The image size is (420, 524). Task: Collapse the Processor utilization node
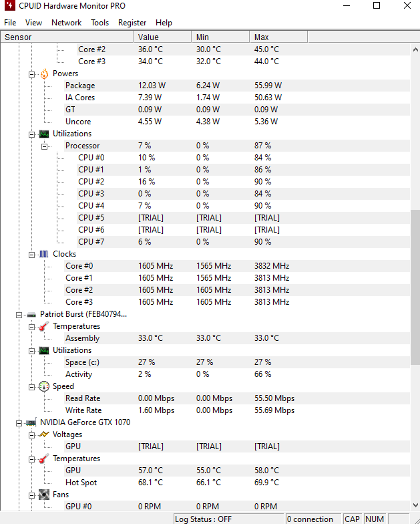point(44,146)
